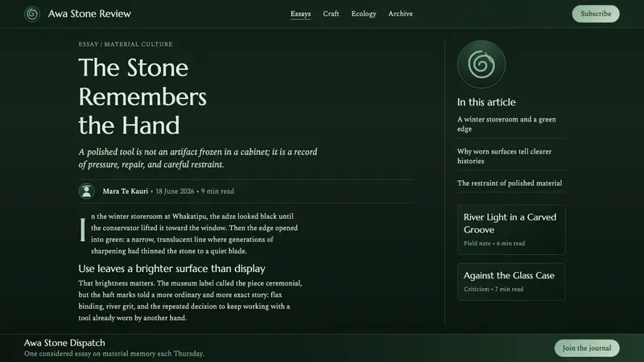
Task: Click the paragraph beginning 'That brightness matters'
Action: coord(190,300)
